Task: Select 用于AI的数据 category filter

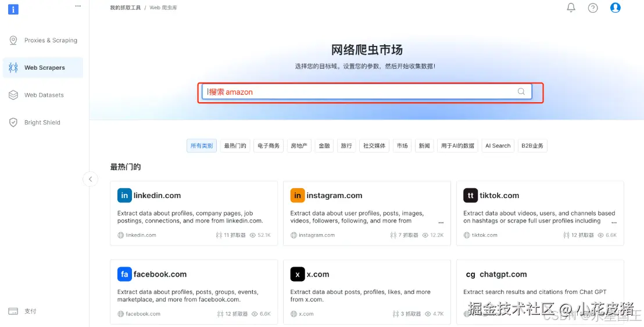Action: click(x=457, y=146)
